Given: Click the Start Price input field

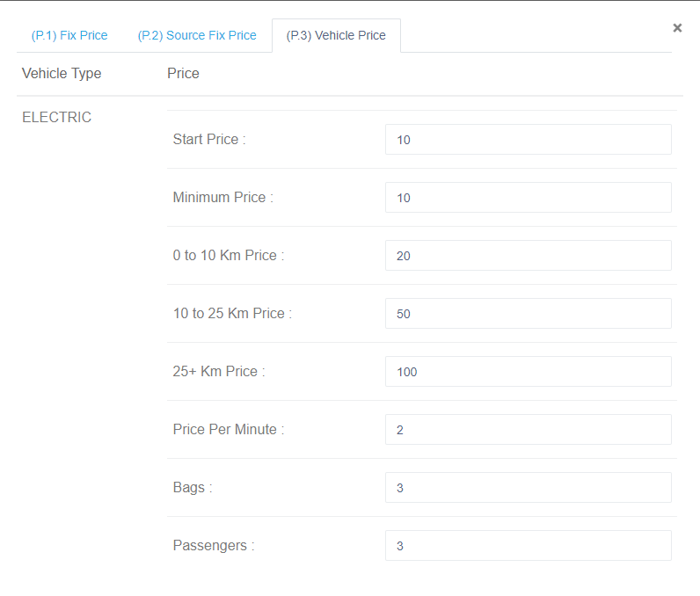Looking at the screenshot, I should coord(529,140).
